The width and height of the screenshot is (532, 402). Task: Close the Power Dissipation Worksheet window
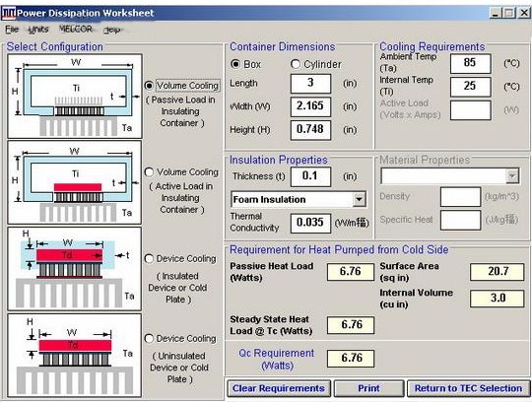click(x=524, y=13)
